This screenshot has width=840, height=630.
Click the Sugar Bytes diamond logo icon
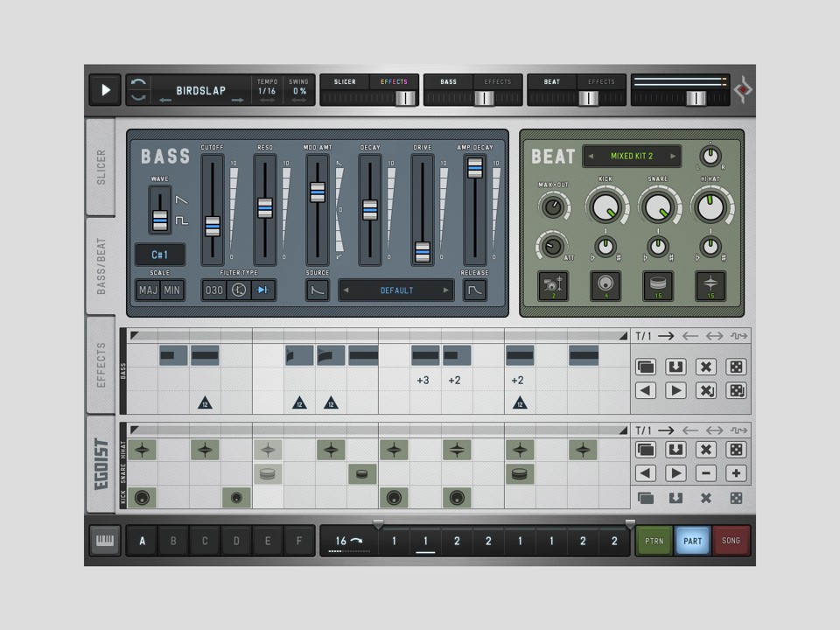743,90
